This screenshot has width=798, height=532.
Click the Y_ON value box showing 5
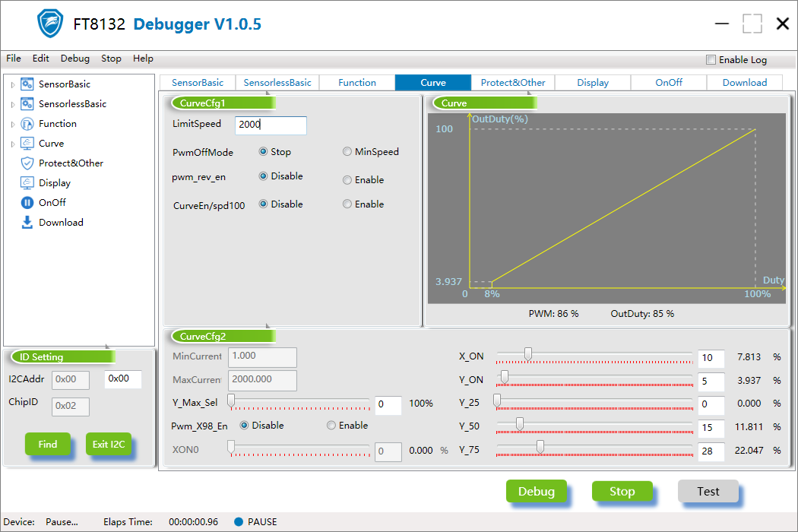click(x=711, y=381)
